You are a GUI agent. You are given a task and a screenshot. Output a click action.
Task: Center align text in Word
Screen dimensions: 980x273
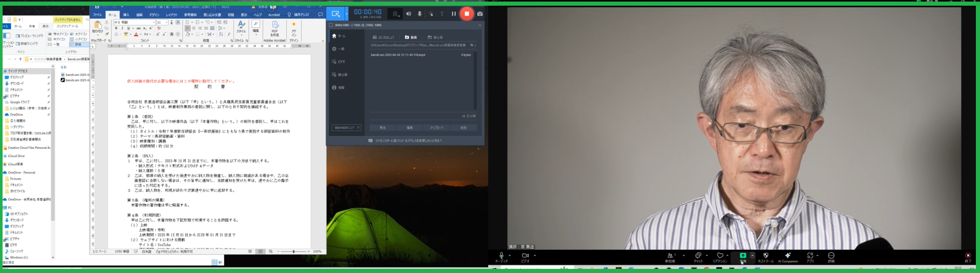pos(194,28)
